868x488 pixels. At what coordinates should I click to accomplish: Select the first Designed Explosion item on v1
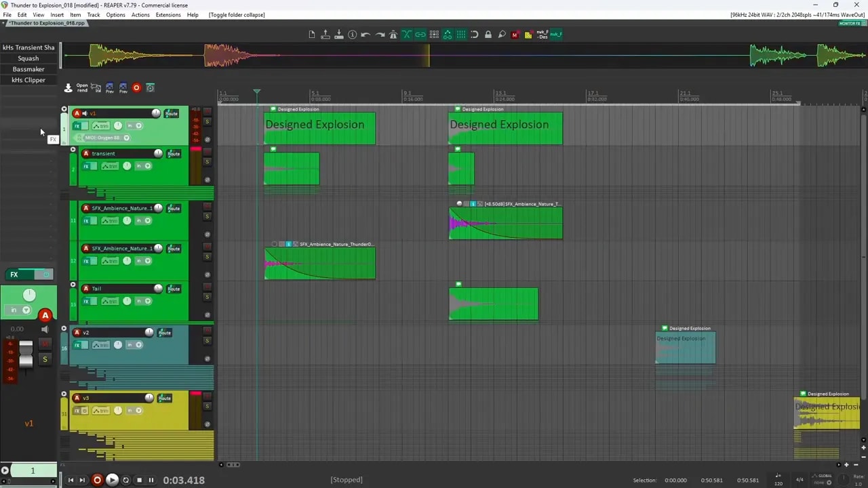[319, 128]
